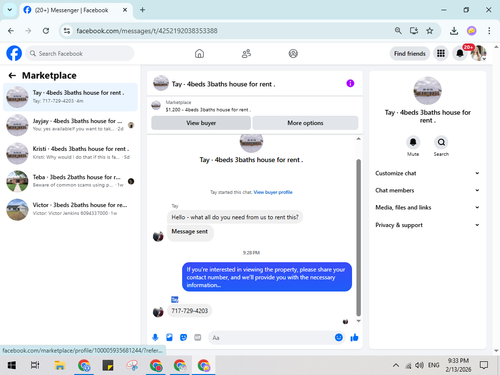The image size is (500, 375).
Task: Search in conversation with the magnifier icon
Action: 441,142
